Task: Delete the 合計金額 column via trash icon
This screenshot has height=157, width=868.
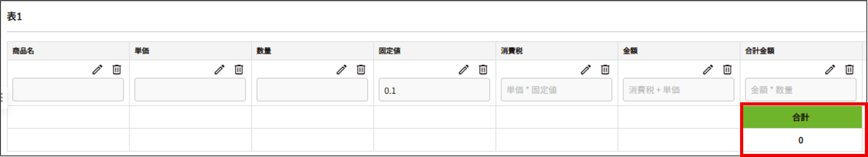Action: [849, 70]
